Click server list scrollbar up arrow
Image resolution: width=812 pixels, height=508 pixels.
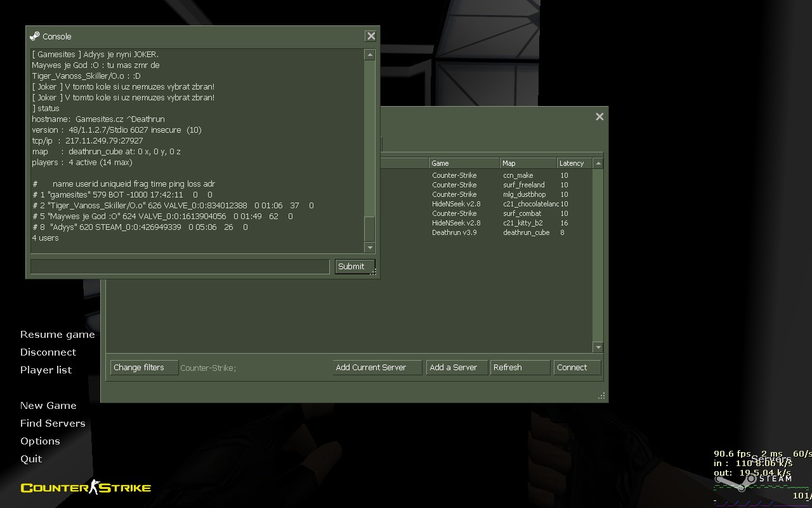pyautogui.click(x=598, y=163)
